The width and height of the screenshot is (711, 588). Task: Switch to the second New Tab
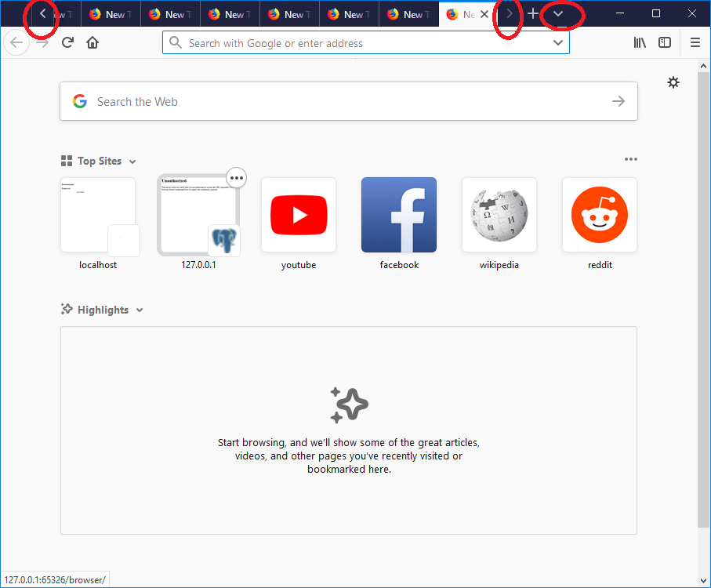[x=111, y=15]
